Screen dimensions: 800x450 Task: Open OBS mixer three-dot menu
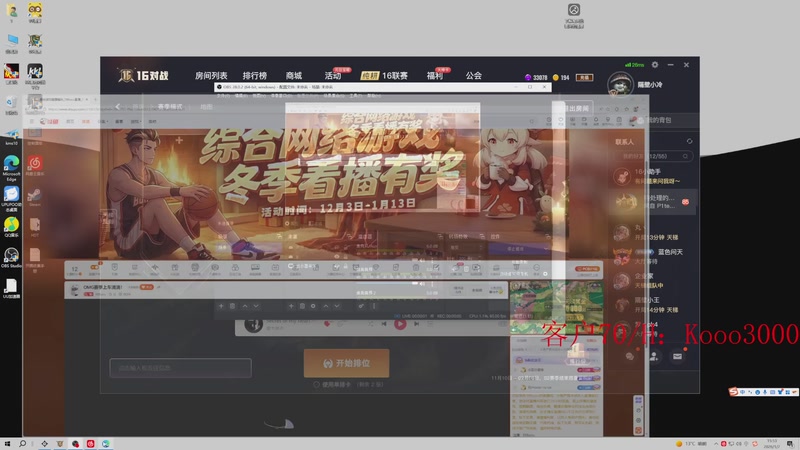(x=374, y=306)
